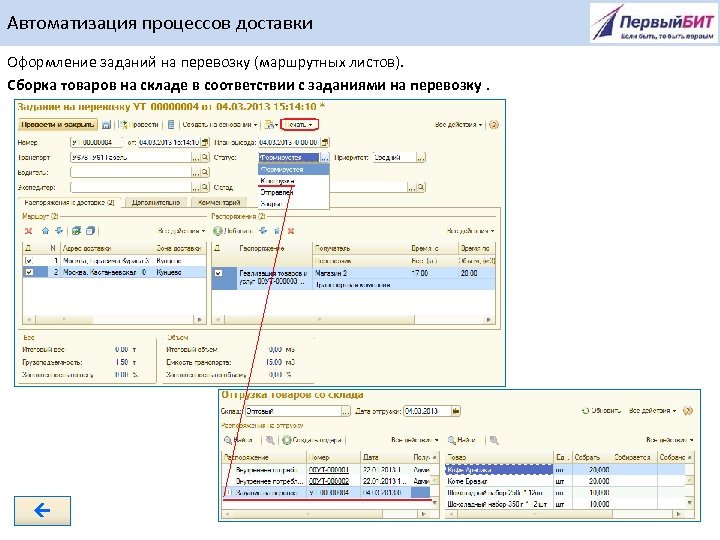Move order row down in Распоряжения toolbar
This screenshot has width=720, height=540.
coord(263,231)
